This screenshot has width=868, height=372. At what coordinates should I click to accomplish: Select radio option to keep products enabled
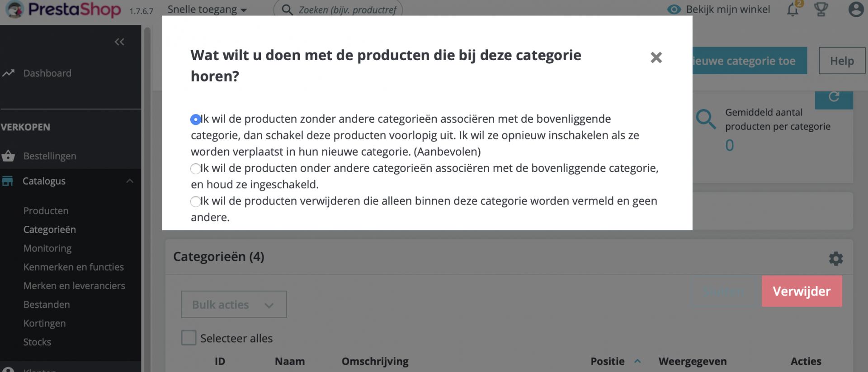click(x=195, y=169)
